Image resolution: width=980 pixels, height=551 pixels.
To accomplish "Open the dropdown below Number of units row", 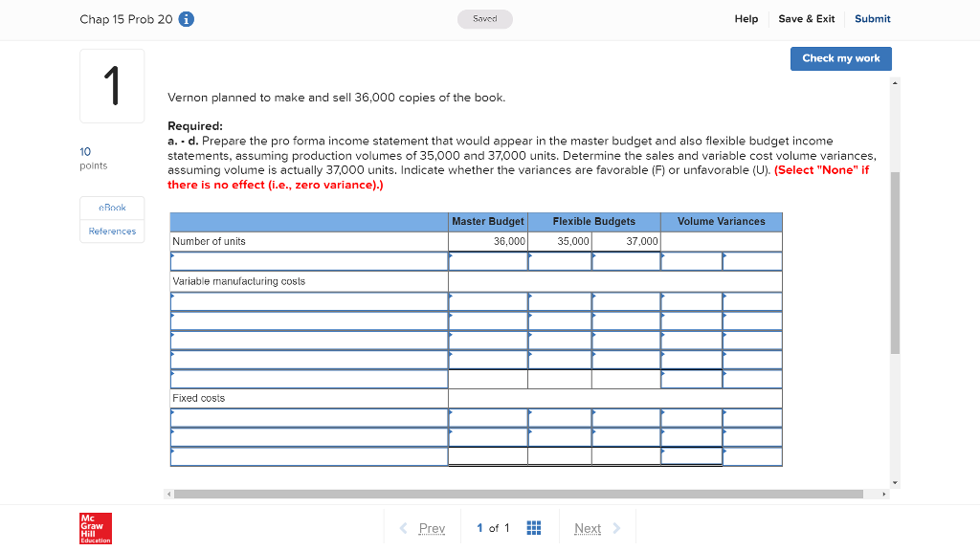I will pos(308,260).
